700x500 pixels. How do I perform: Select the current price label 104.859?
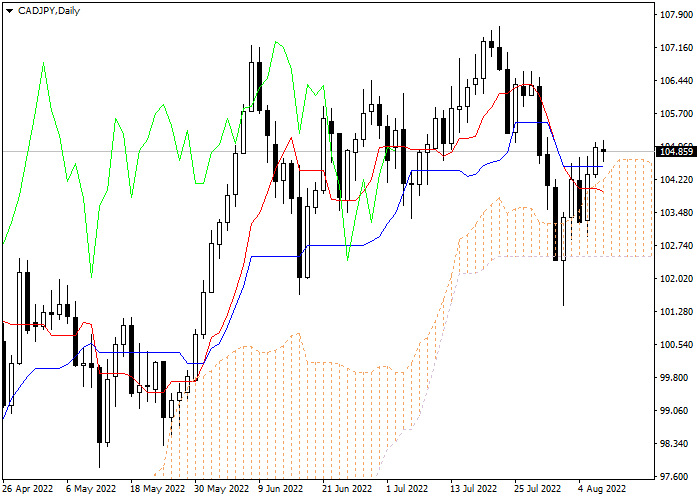[x=676, y=152]
